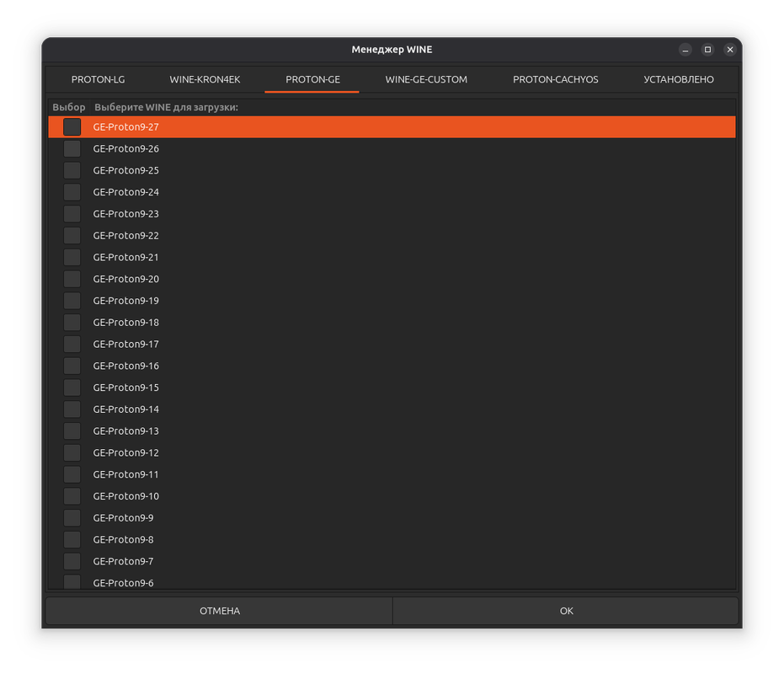Toggle the GE-Proton9-11 checkbox
The image size is (784, 674).
(72, 474)
